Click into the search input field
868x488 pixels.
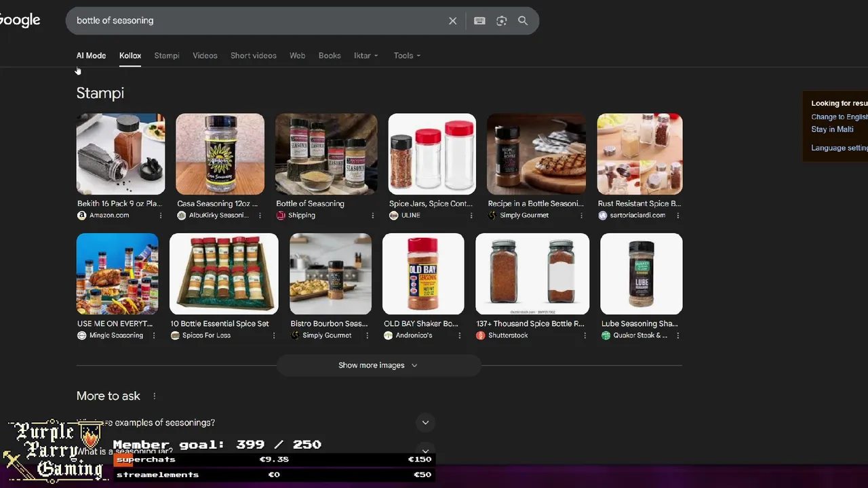[x=258, y=21]
